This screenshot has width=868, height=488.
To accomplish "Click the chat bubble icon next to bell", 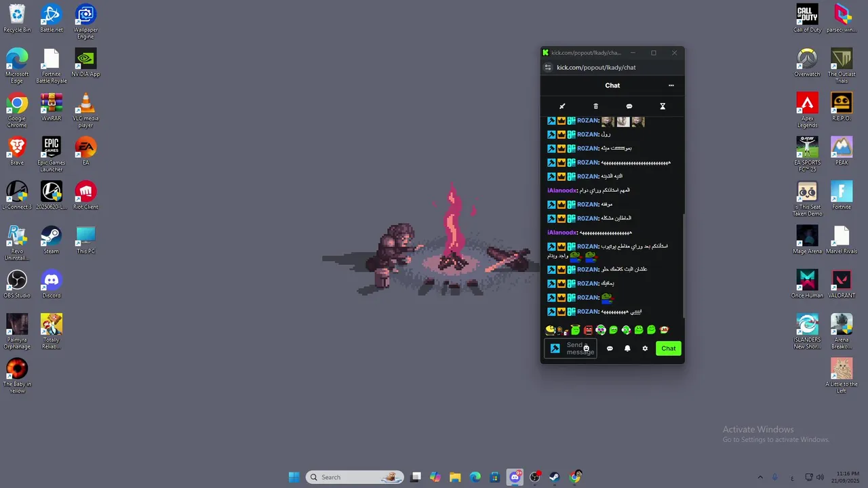I will click(x=610, y=348).
